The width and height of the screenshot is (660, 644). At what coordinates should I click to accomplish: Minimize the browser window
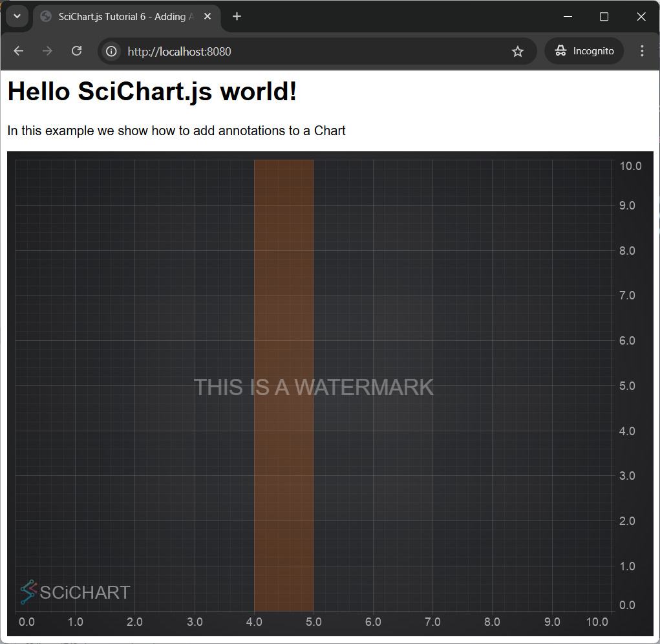pyautogui.click(x=568, y=17)
